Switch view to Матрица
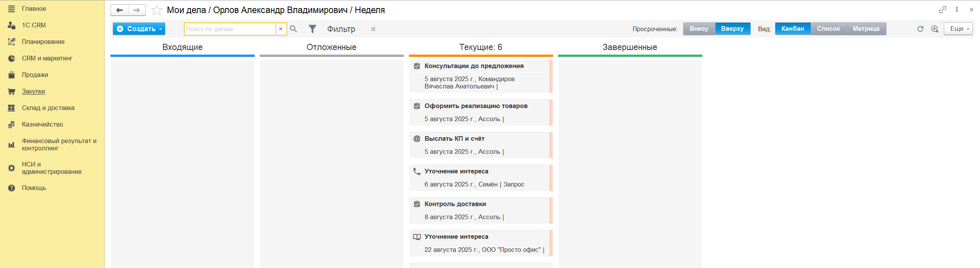Viewport: 980px width, 268px height. click(866, 29)
